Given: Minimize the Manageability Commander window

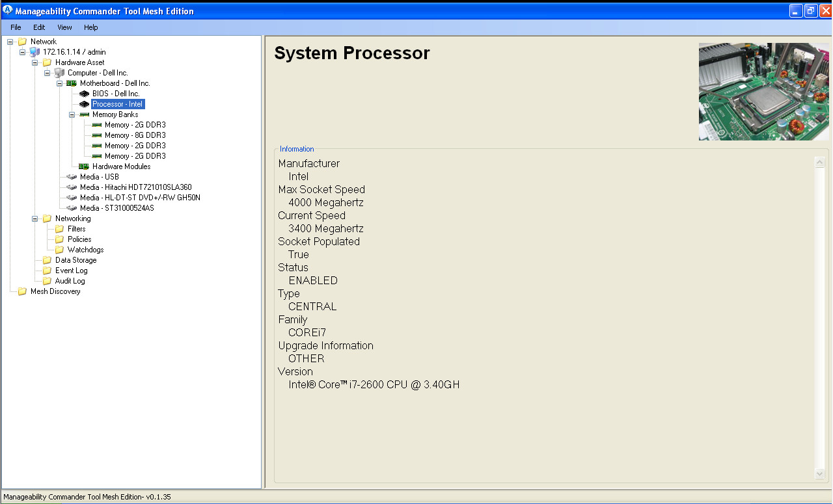Looking at the screenshot, I should click(x=796, y=10).
